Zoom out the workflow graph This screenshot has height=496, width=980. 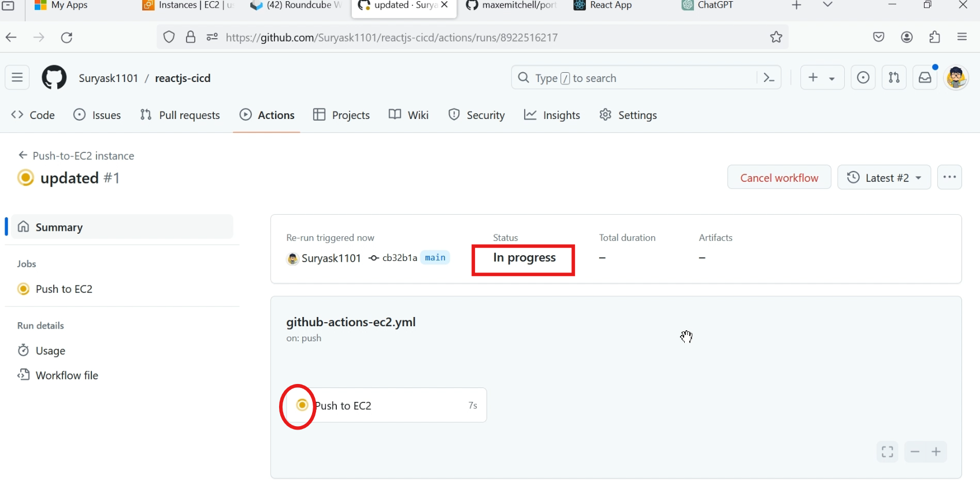(x=915, y=452)
